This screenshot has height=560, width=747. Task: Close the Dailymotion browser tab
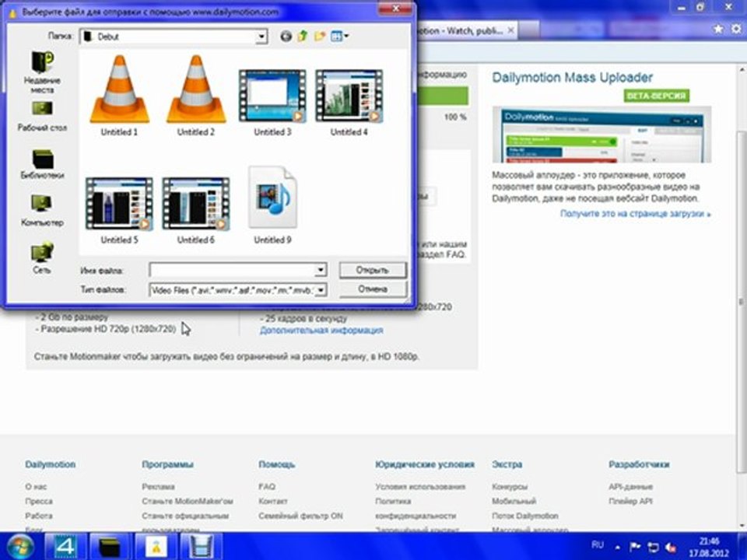510,30
